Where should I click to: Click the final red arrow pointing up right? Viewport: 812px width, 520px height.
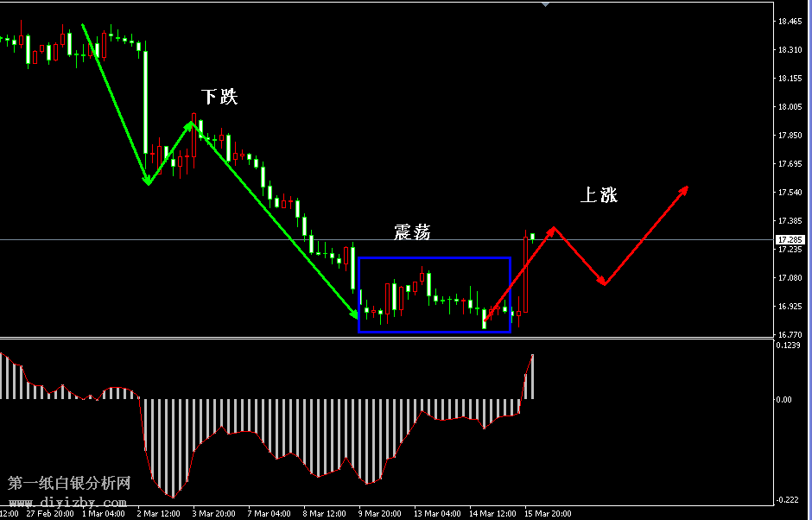(x=646, y=234)
